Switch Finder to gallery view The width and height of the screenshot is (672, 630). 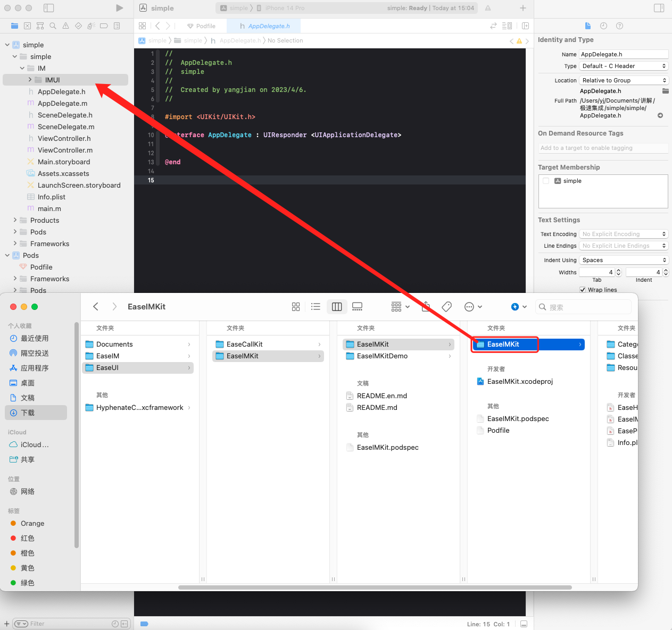click(x=357, y=307)
